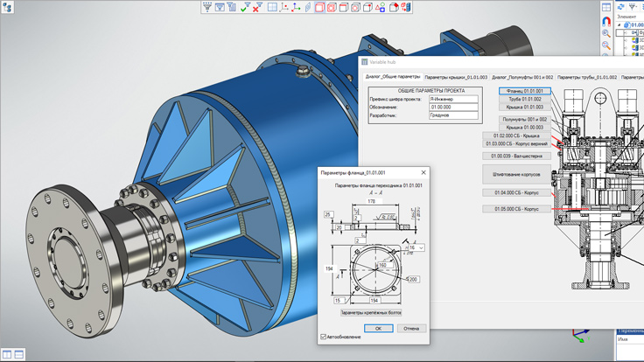Click the 20 dimension field

click(x=339, y=227)
